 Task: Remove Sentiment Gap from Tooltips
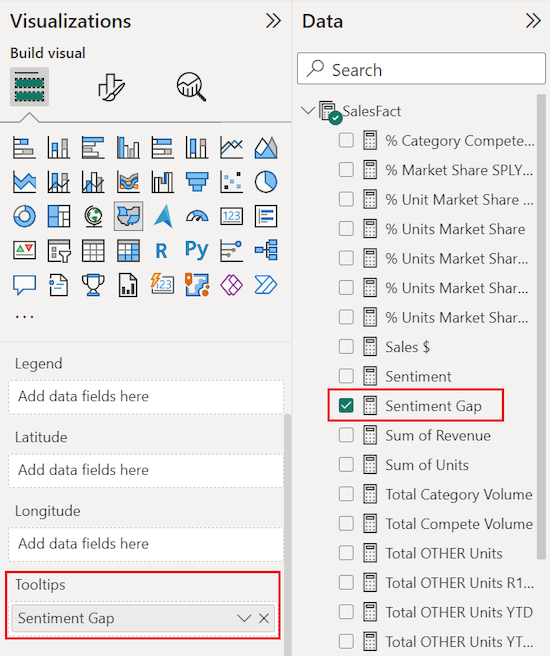click(x=264, y=618)
